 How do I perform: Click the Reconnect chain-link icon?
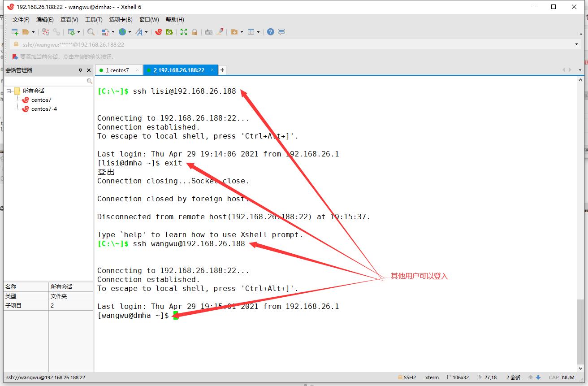[56, 32]
